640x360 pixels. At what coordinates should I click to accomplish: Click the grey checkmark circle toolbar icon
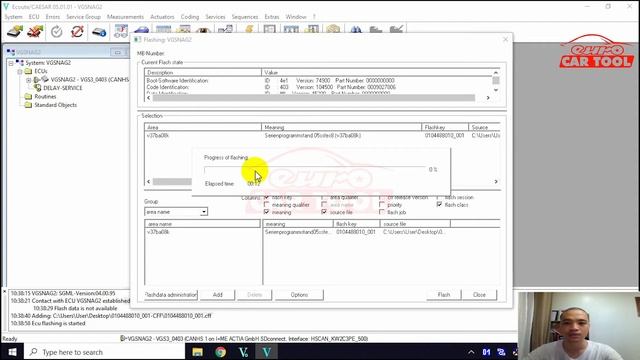tap(57, 31)
